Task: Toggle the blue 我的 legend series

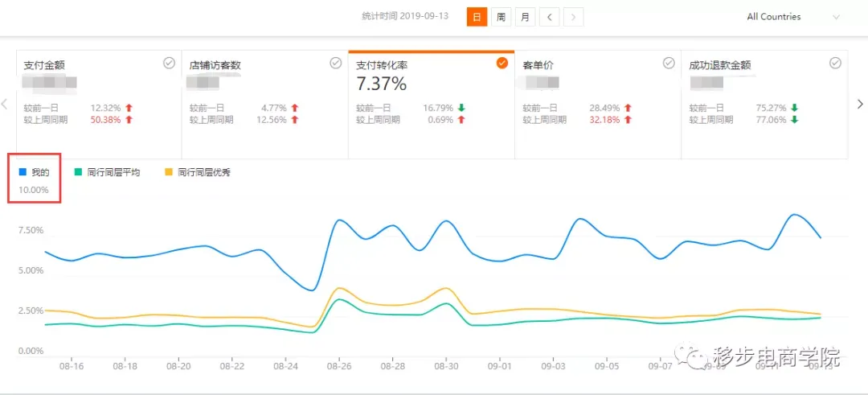Action: coord(35,172)
